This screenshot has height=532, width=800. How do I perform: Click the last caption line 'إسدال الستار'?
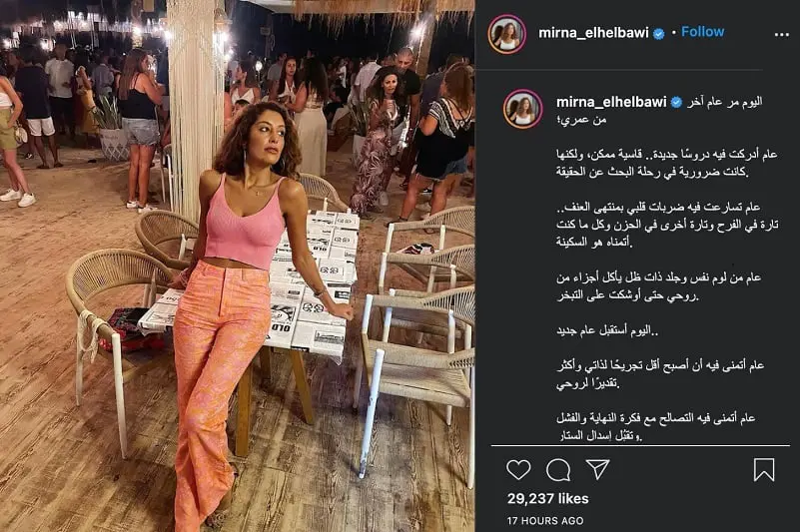[x=599, y=436]
